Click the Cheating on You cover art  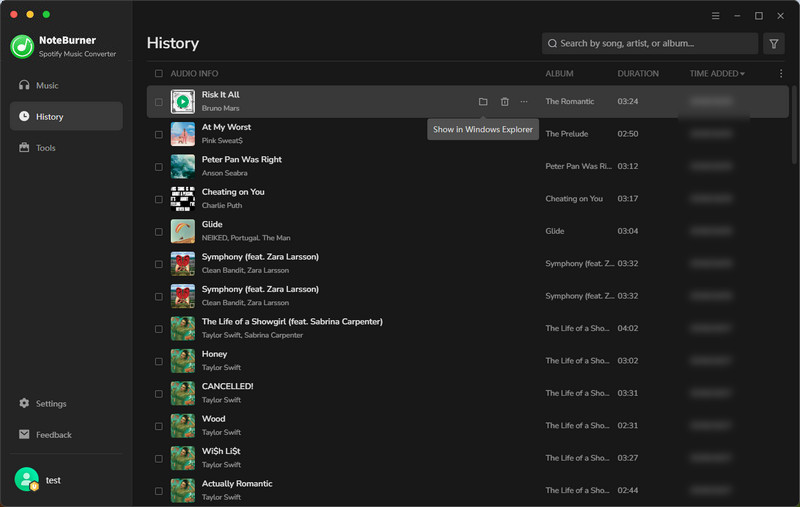point(183,199)
